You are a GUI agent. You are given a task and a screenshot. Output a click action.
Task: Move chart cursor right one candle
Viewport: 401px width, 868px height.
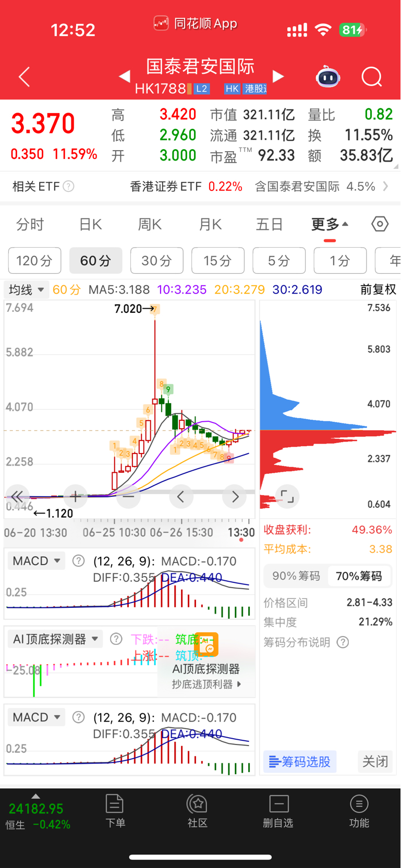coord(235,497)
